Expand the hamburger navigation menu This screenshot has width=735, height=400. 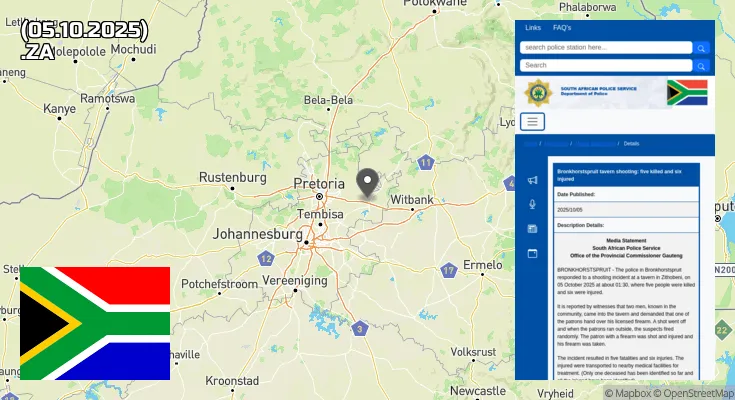pos(532,121)
